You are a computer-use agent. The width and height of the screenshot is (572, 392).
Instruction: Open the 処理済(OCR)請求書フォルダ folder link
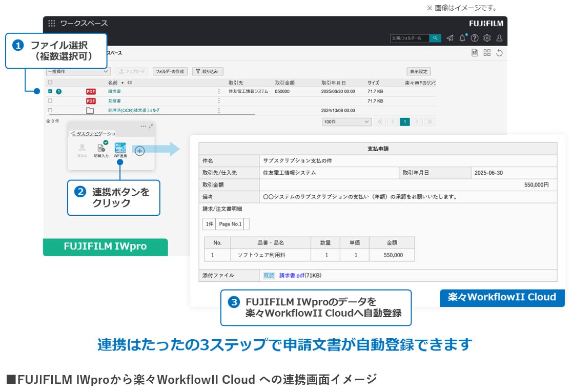click(x=133, y=110)
